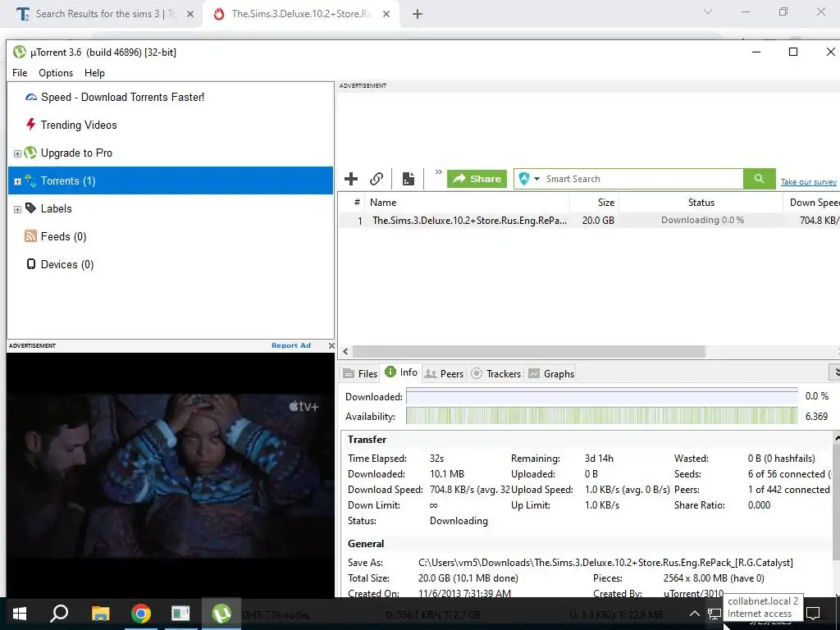
Task: Click the Smart Search shield icon
Action: point(524,179)
